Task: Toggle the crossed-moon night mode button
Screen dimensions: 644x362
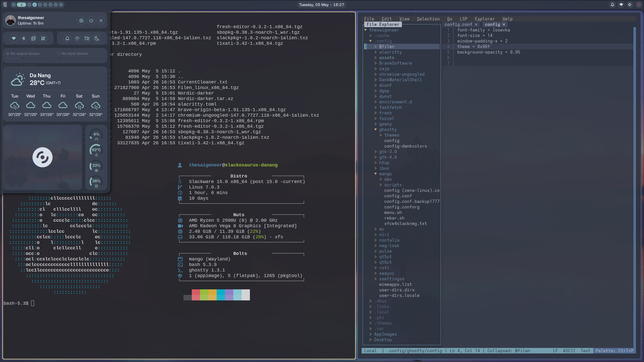Action: [97, 38]
